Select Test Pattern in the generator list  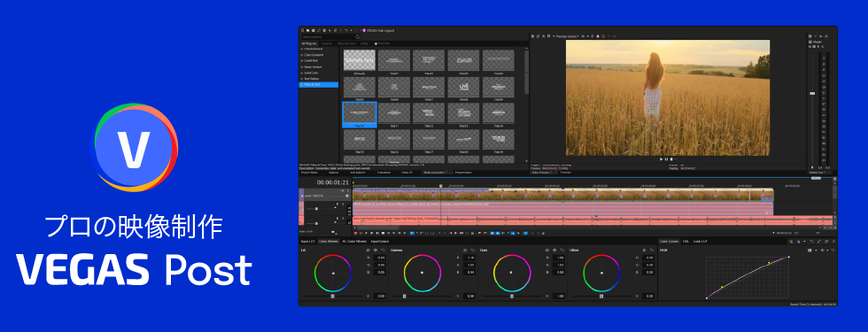click(311, 79)
